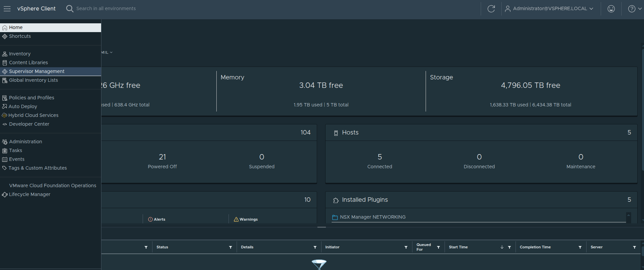The height and width of the screenshot is (270, 644).
Task: Click the Administration gear icon
Action: [x=5, y=142]
